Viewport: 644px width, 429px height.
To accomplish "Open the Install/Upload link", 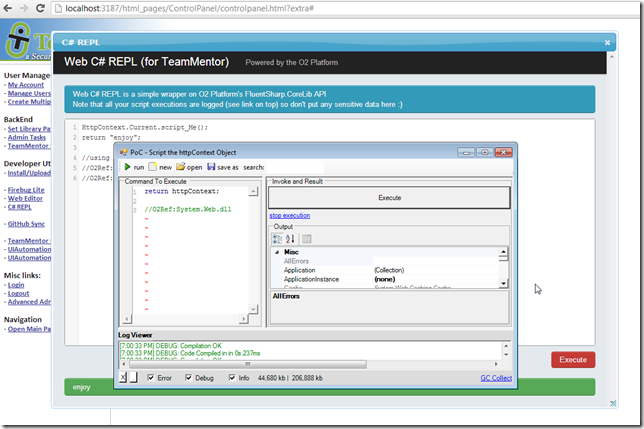I will coord(29,173).
